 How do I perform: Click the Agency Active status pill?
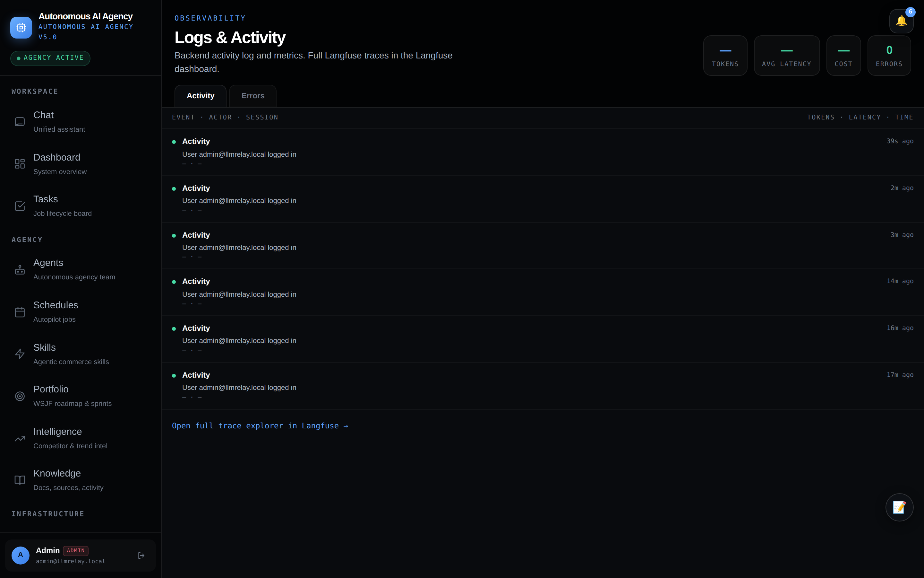pyautogui.click(x=50, y=58)
